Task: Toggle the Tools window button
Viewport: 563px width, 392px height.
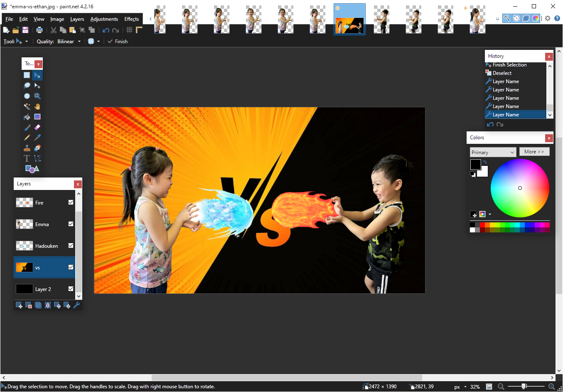Action: 507,18
